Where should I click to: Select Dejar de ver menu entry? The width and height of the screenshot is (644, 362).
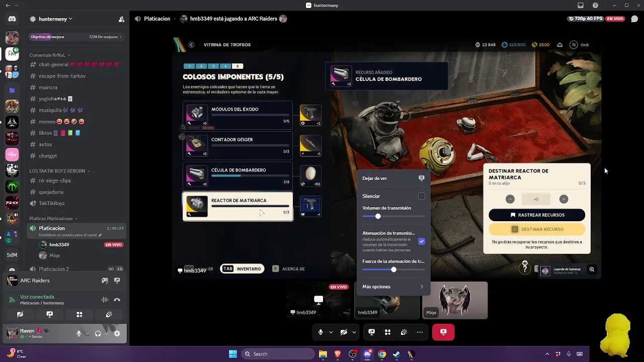pyautogui.click(x=393, y=178)
